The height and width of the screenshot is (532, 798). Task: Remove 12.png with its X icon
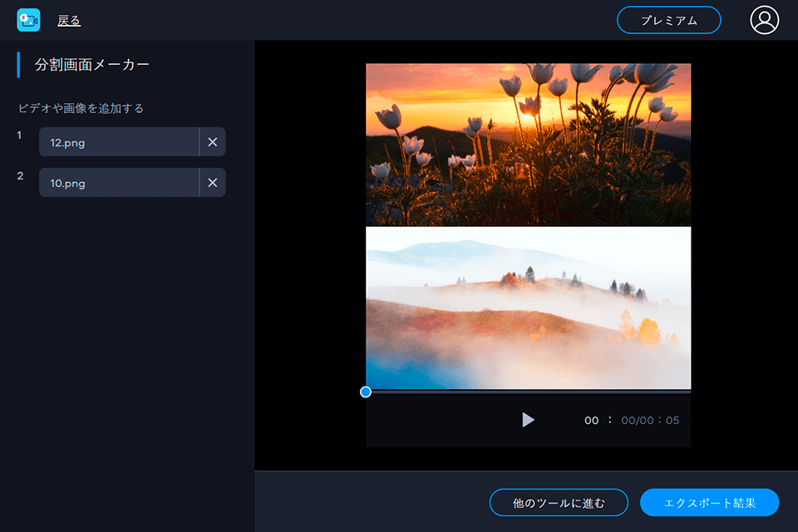[213, 142]
